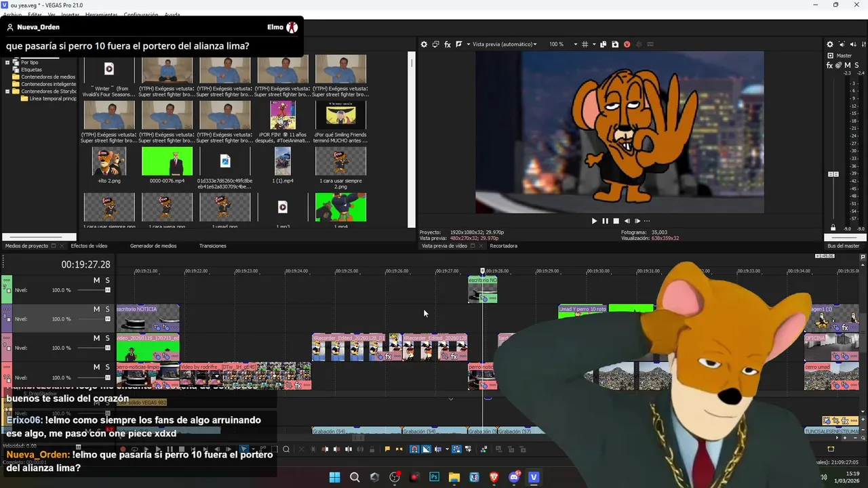
Task: Solo track 7 with its S button
Action: pos(107,280)
